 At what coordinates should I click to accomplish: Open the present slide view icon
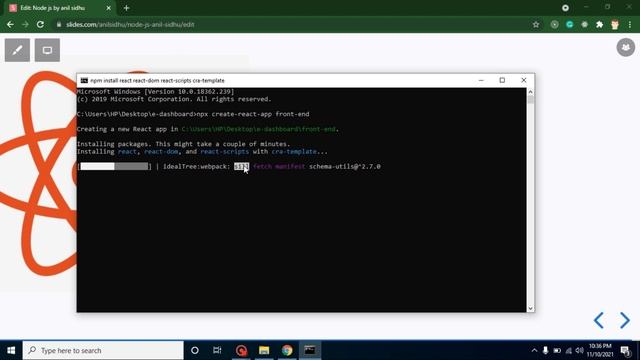[47, 50]
